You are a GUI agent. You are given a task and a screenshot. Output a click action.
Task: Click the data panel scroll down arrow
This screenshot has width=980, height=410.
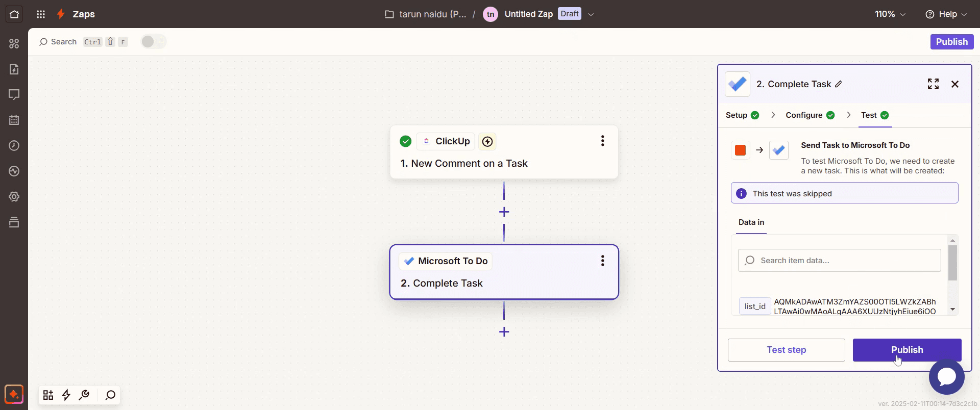coord(952,310)
